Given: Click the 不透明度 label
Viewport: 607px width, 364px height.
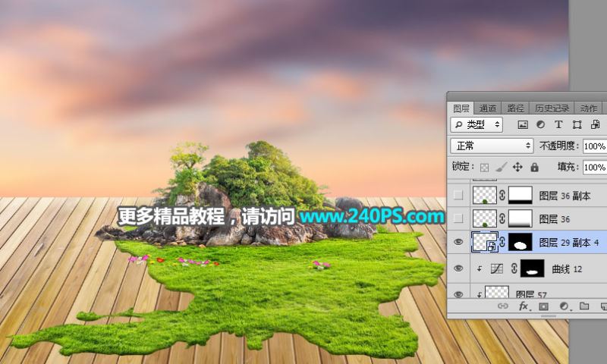Looking at the screenshot, I should [558, 146].
